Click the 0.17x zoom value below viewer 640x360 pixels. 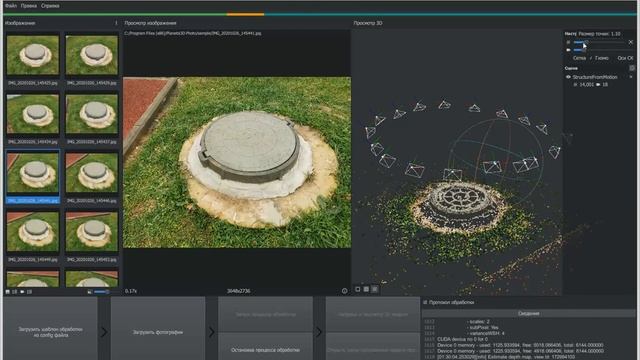click(131, 291)
